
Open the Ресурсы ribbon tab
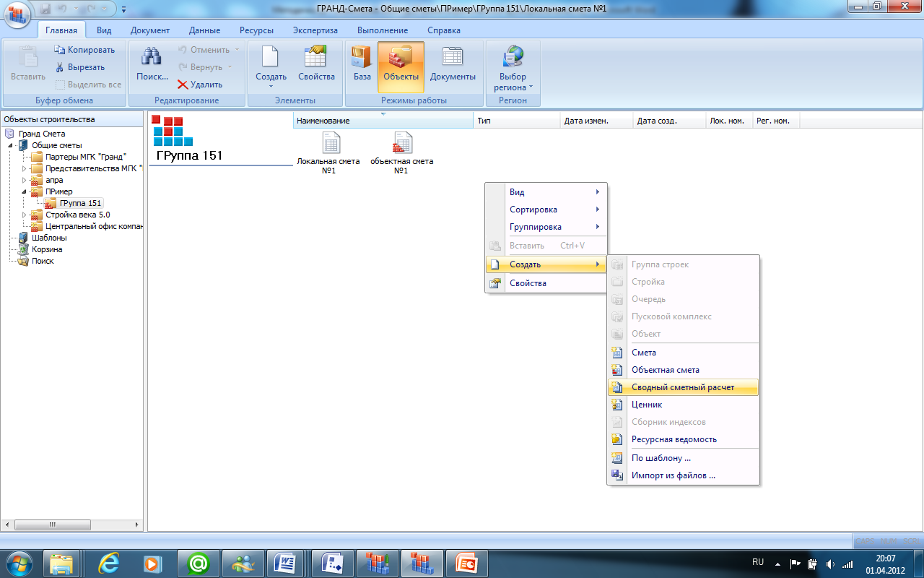[x=257, y=30]
